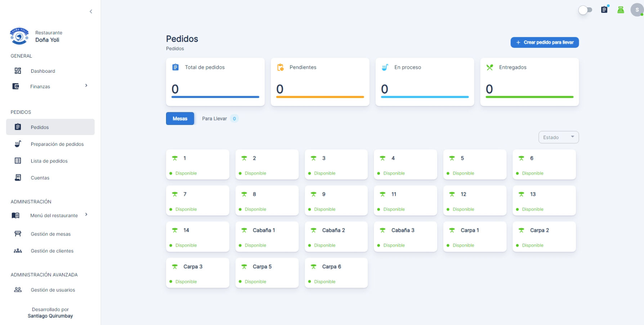
Task: Click the Total de pedidos summary card
Action: 215,82
